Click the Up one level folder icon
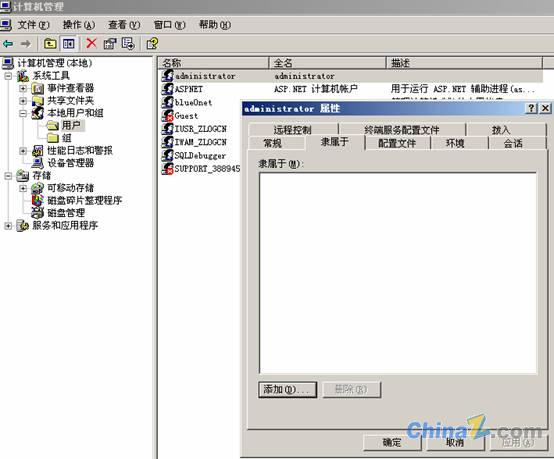The image size is (554, 459). (x=50, y=44)
